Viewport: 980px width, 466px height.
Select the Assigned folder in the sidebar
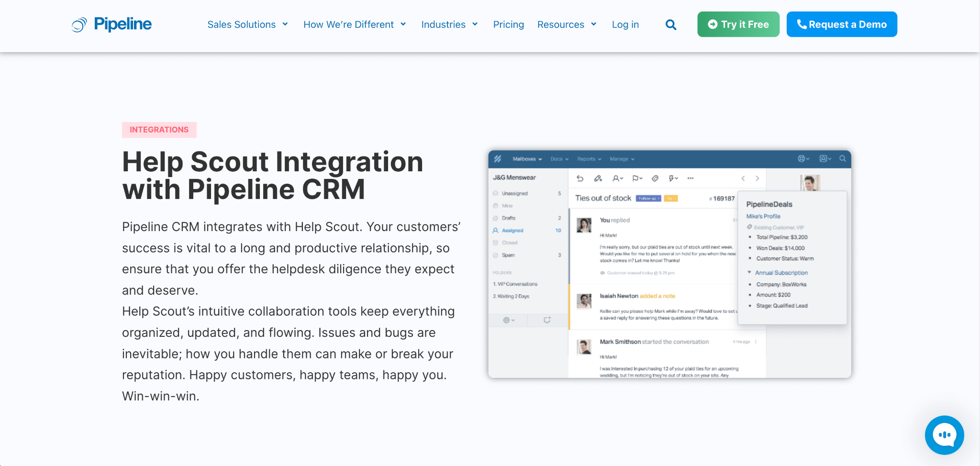(512, 230)
